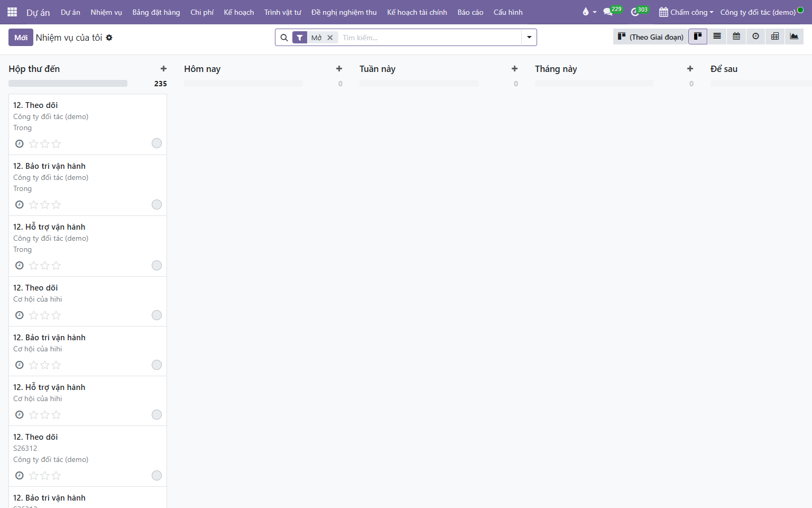Toggle state circle on Theo dõi Cơ hội của hihi card
This screenshot has height=508, width=812.
(156, 315)
